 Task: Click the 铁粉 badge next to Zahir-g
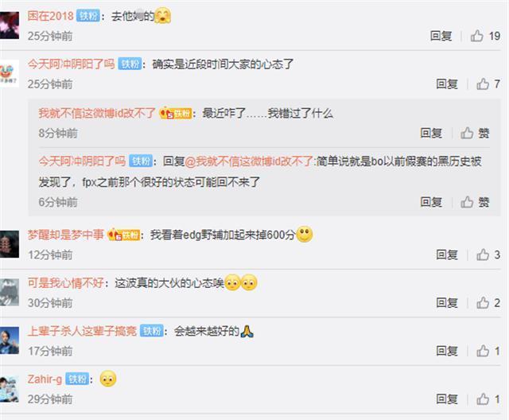point(77,379)
